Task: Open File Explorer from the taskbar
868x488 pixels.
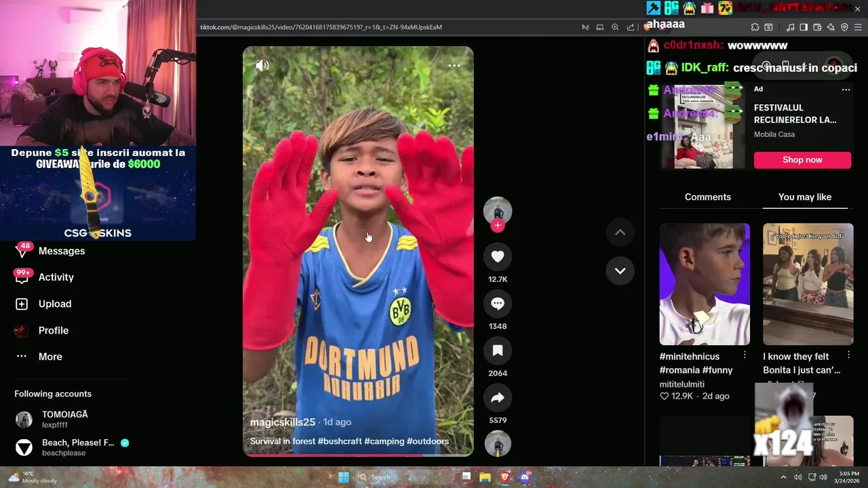Action: (485, 477)
